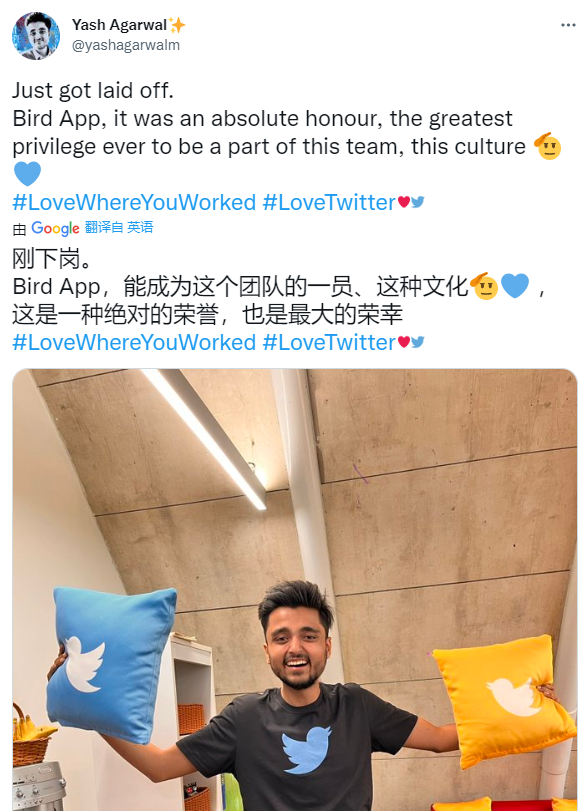
Task: Click the sparkles emoji beside the name
Action: (176, 24)
